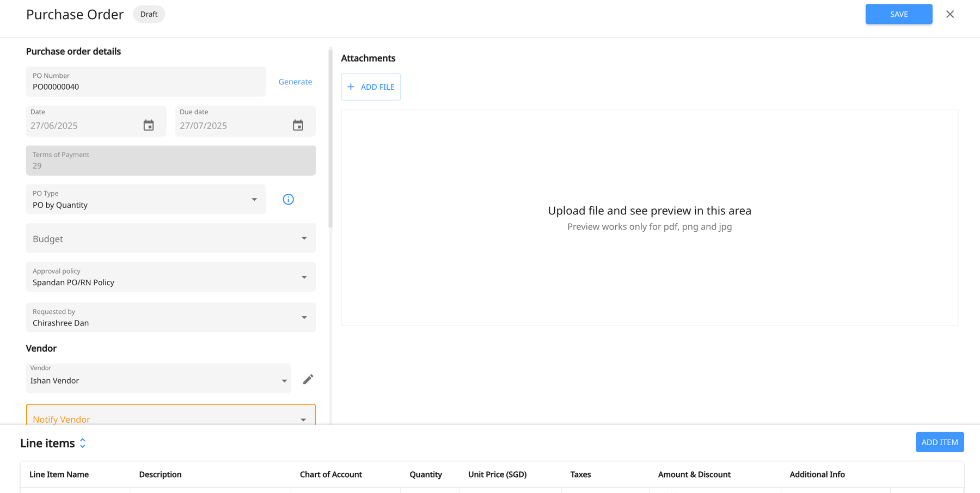Click the PO Type info icon
Viewport: 980px width, 493px height.
[x=288, y=199]
